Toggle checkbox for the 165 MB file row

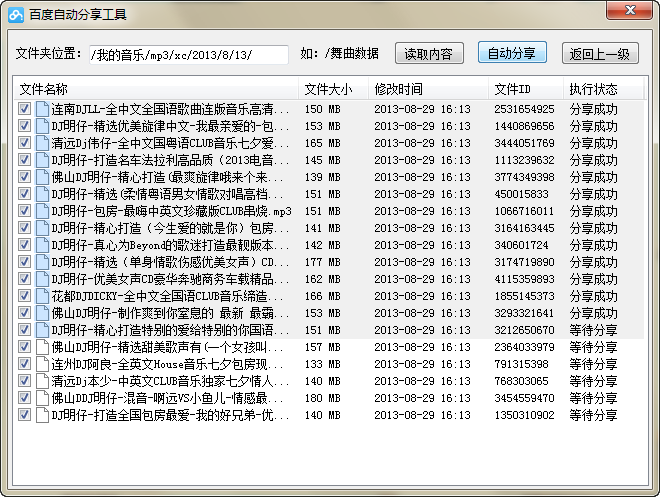(x=24, y=143)
